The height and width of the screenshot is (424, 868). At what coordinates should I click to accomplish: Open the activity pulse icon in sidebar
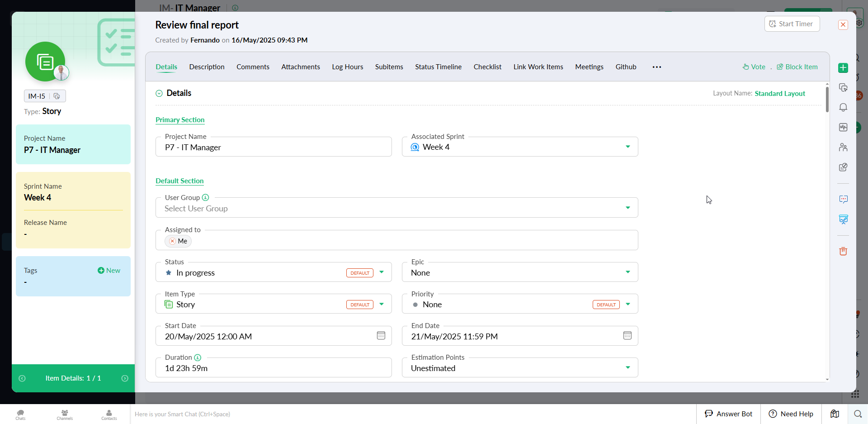tap(843, 128)
